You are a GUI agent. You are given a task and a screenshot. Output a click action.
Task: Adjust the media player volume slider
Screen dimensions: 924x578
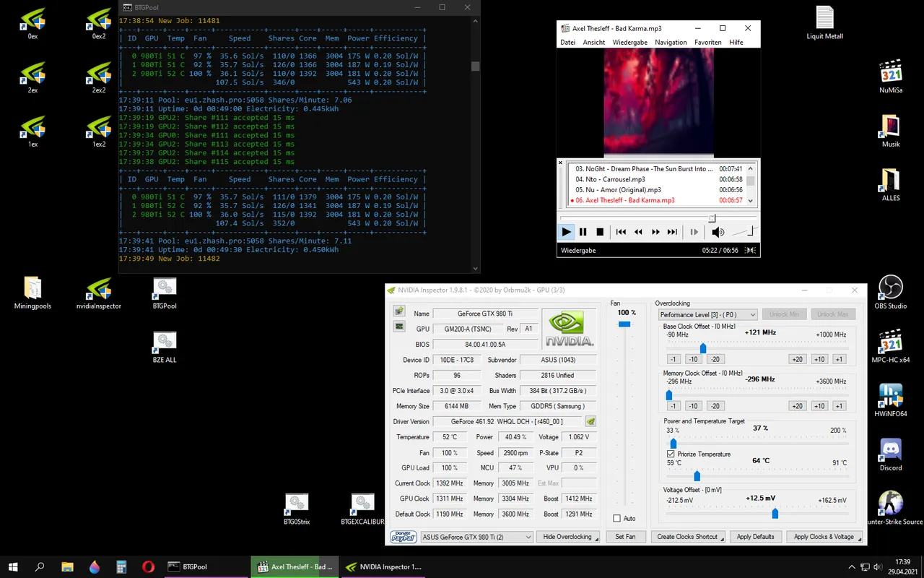coord(744,232)
